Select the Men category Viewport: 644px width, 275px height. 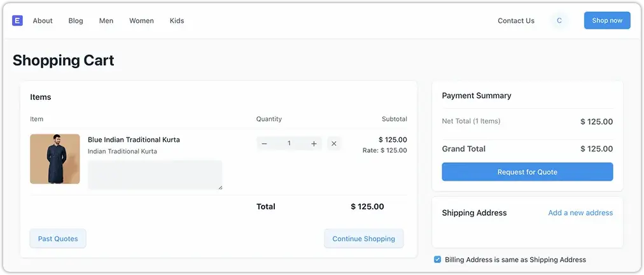point(106,20)
